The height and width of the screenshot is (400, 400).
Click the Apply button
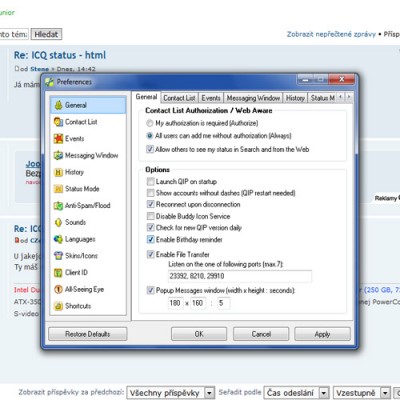pos(322,334)
